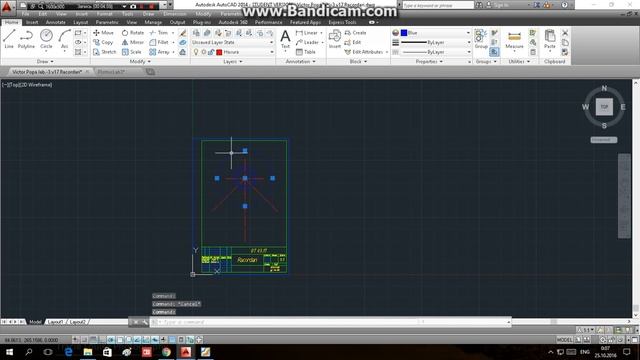This screenshot has width=640, height=360.
Task: Expand the Properties panel
Action: point(429,62)
